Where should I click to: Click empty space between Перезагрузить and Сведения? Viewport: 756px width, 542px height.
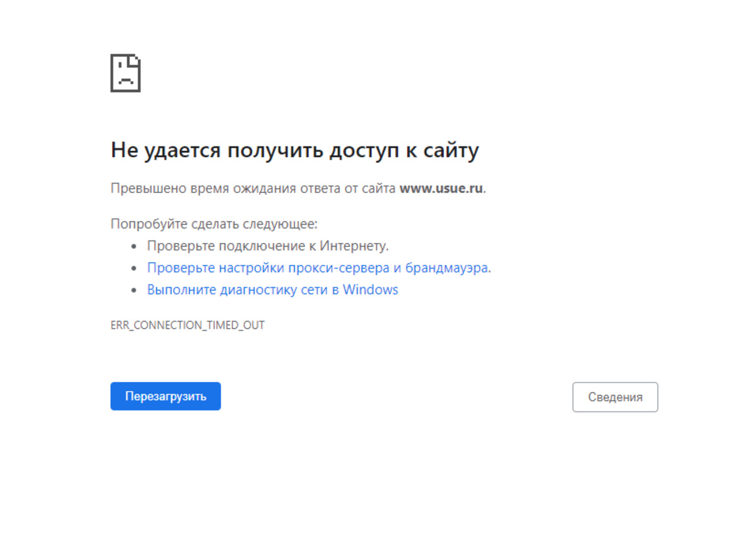pyautogui.click(x=396, y=397)
